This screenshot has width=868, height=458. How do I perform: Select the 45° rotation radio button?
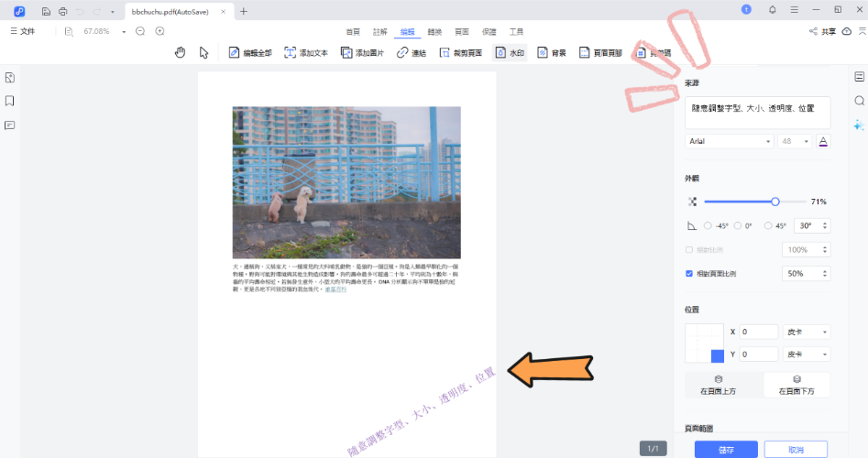pos(768,225)
